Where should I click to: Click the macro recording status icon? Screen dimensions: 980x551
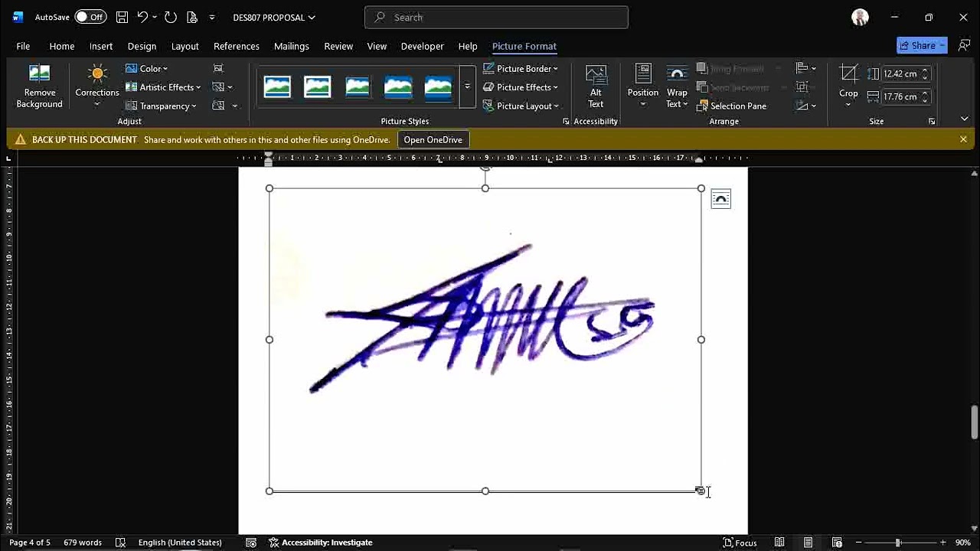click(251, 543)
